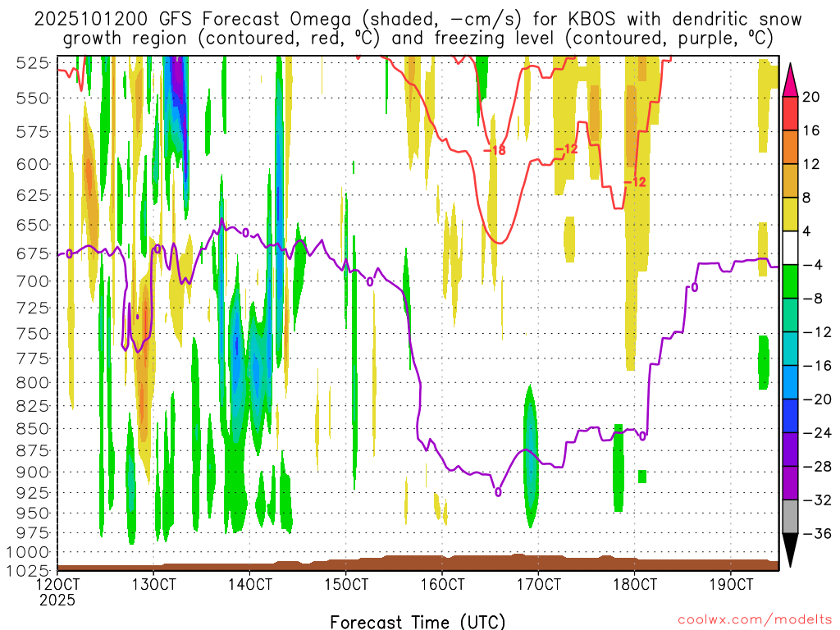Click the 150CT time axis label
This screenshot has height=630, width=840.
pos(345,584)
